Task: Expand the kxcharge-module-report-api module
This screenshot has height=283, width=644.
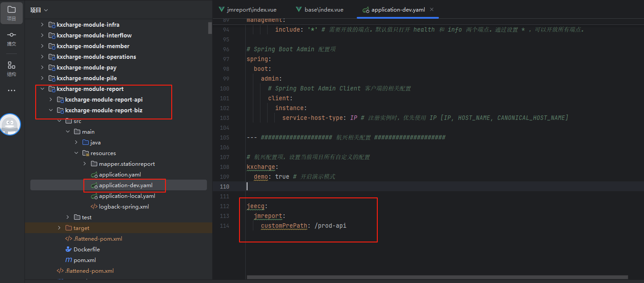Action: pos(51,100)
